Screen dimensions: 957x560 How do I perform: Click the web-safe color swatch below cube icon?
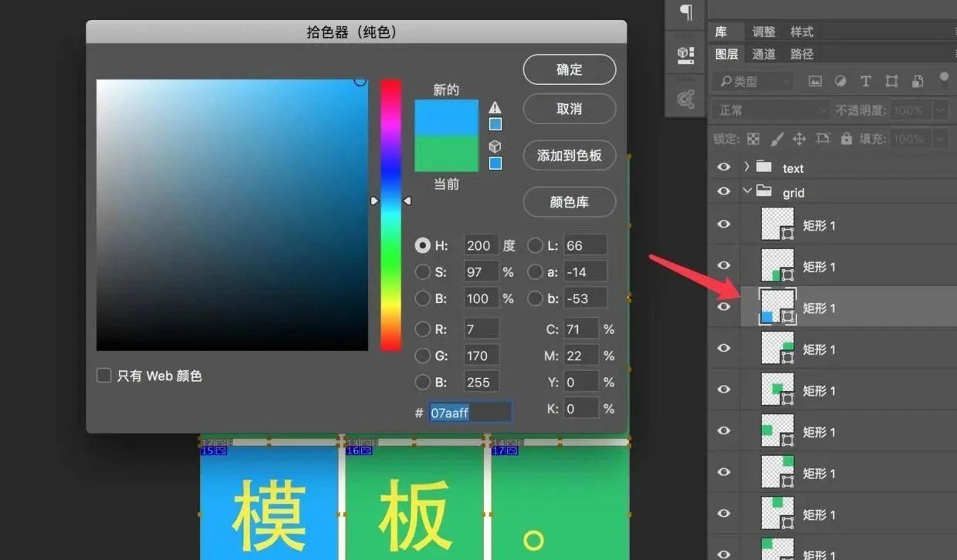tap(495, 163)
